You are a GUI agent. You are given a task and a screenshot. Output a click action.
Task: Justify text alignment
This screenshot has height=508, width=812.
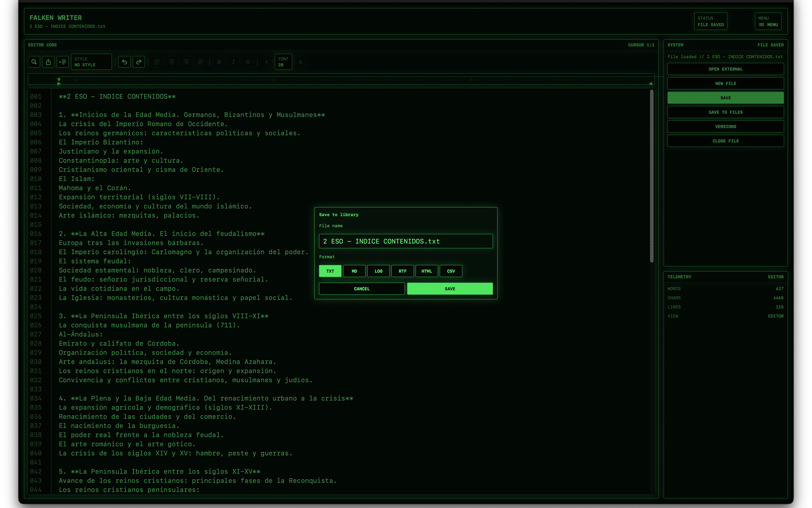[x=201, y=62]
